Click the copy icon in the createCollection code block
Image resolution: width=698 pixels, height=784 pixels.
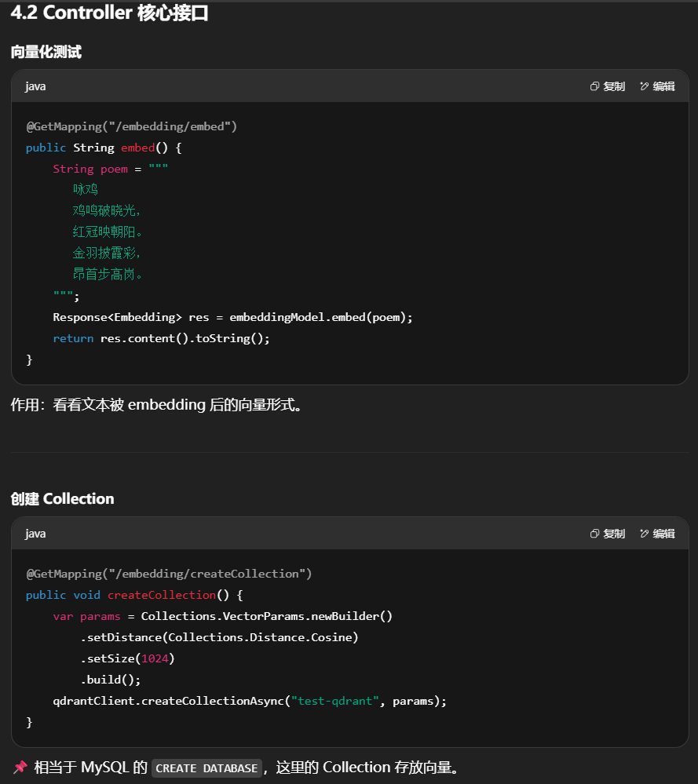point(595,534)
